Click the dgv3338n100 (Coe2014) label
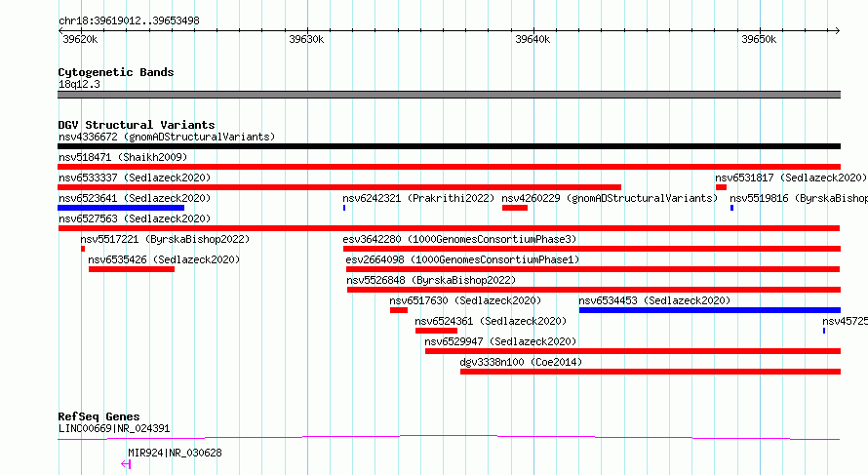Screen dimensions: 868x475 pos(521,362)
